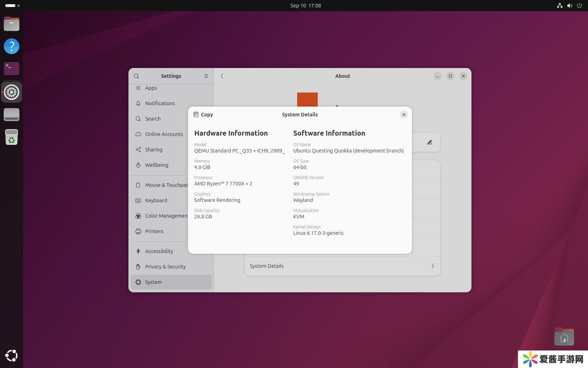588x368 pixels.
Task: Open Terminal from the Ubuntu dock
Action: point(12,68)
